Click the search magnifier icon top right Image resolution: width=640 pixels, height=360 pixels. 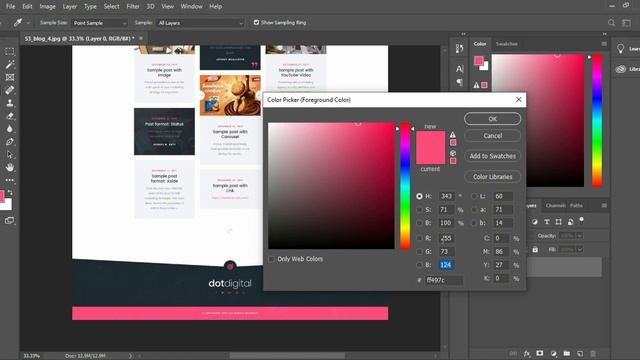tap(611, 23)
